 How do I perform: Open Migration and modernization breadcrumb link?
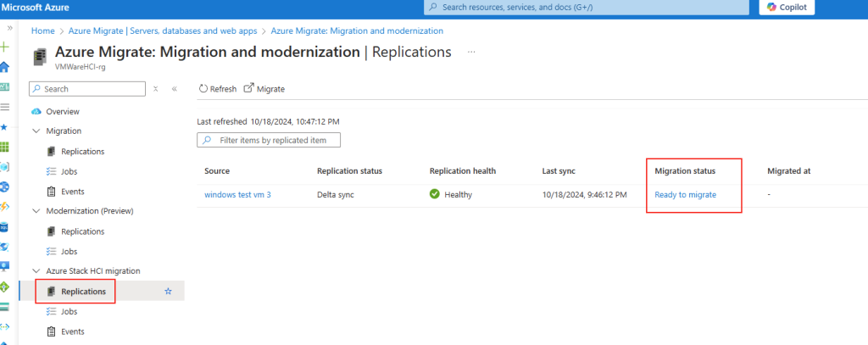coord(357,31)
